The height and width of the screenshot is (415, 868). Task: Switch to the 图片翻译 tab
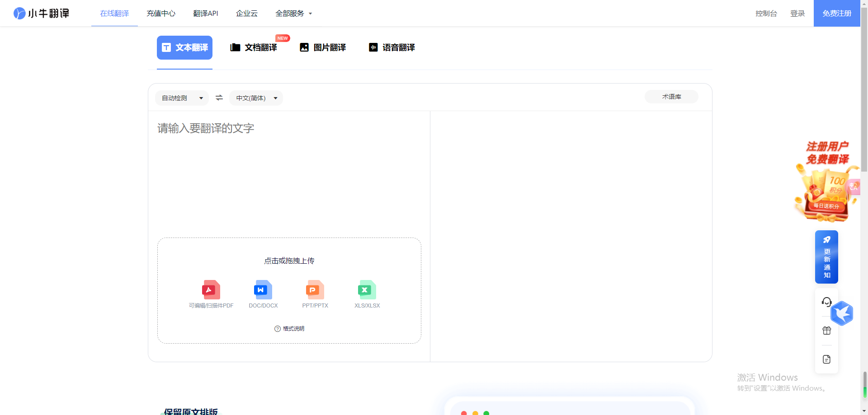pyautogui.click(x=323, y=47)
